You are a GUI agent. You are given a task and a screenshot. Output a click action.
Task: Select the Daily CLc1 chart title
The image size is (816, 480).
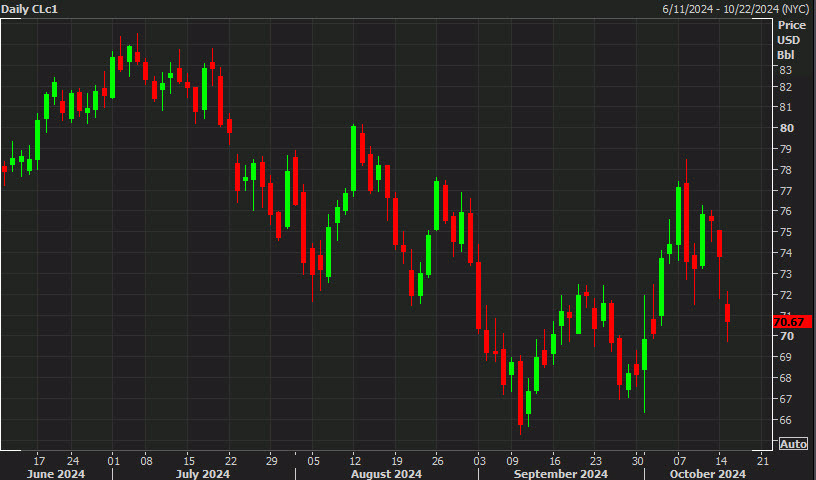[x=29, y=9]
